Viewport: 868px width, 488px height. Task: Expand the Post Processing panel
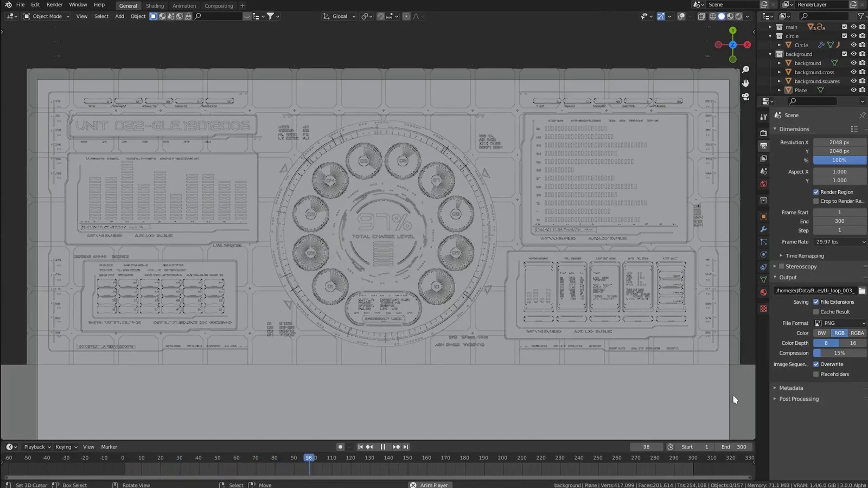[x=799, y=399]
